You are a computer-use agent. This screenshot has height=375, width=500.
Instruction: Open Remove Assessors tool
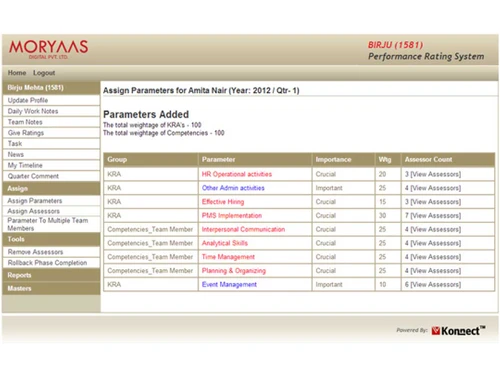[51, 252]
